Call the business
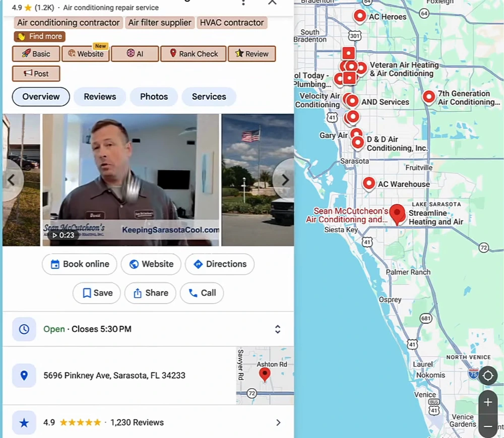 [202, 293]
